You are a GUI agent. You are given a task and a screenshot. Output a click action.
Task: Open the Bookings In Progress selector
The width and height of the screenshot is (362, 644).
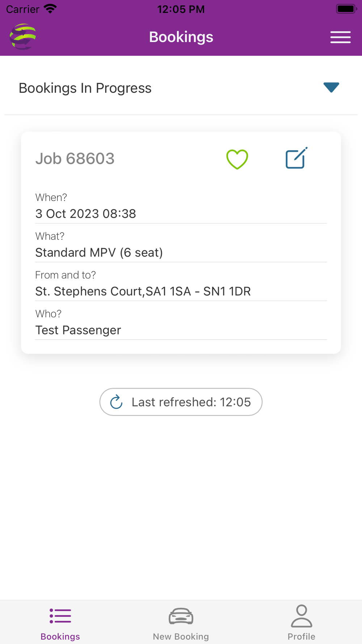pyautogui.click(x=85, y=88)
